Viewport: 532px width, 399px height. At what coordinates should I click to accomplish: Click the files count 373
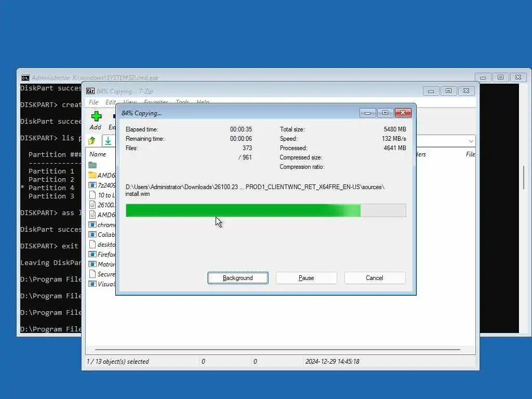tap(247, 148)
